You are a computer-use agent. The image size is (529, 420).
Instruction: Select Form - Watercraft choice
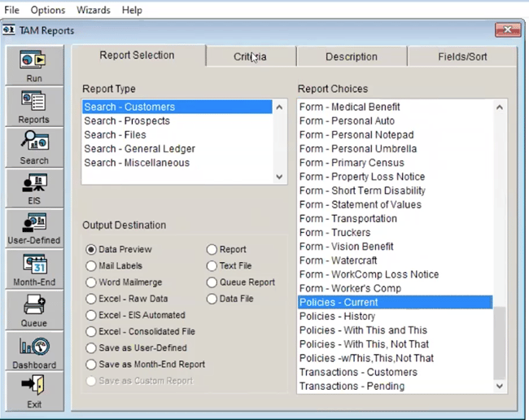(395, 260)
